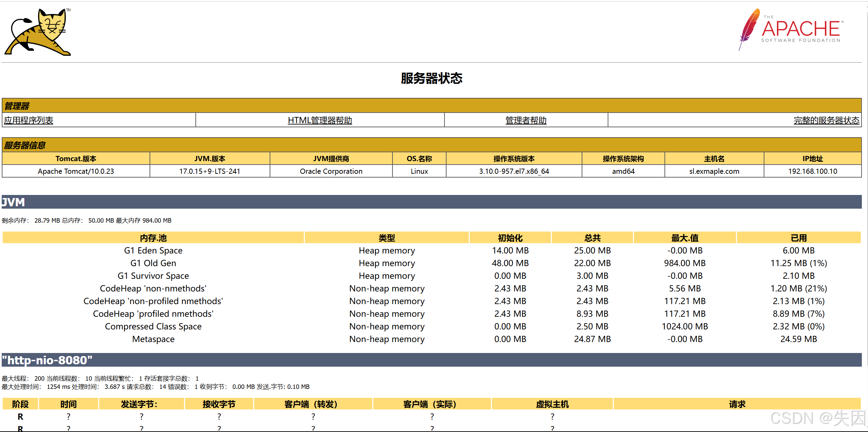Select the CodeHeap 'non-profiled nmethods' row name
Screen dimensions: 868x432
point(153,301)
